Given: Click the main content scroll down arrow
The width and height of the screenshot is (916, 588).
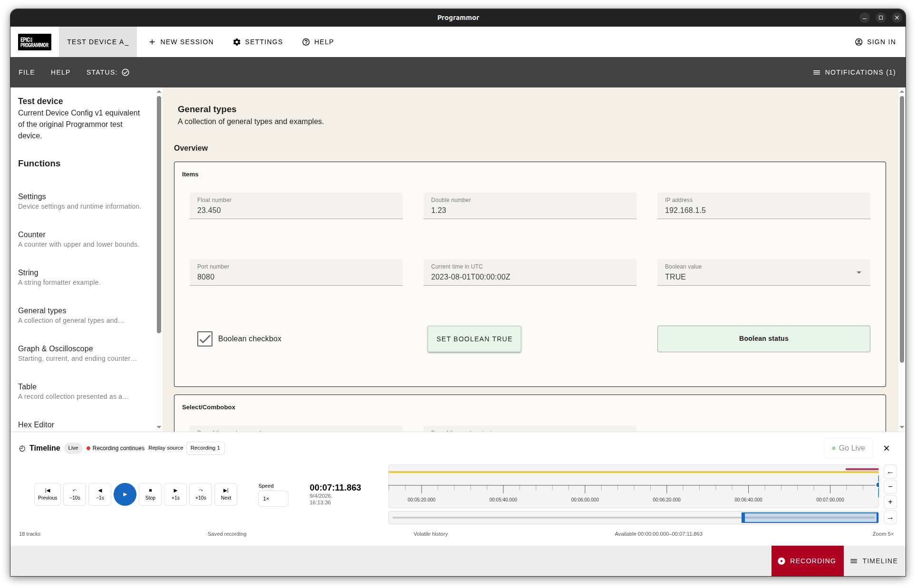Looking at the screenshot, I should 902,427.
